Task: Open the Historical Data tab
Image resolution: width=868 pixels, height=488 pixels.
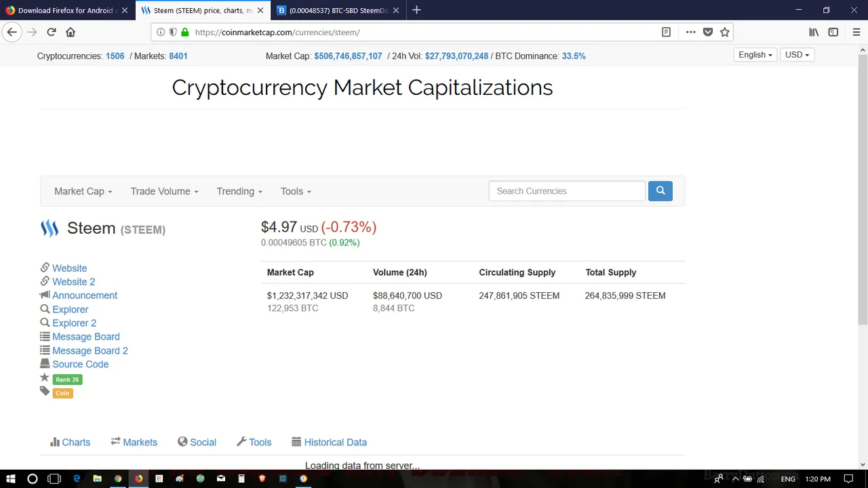Action: click(329, 442)
